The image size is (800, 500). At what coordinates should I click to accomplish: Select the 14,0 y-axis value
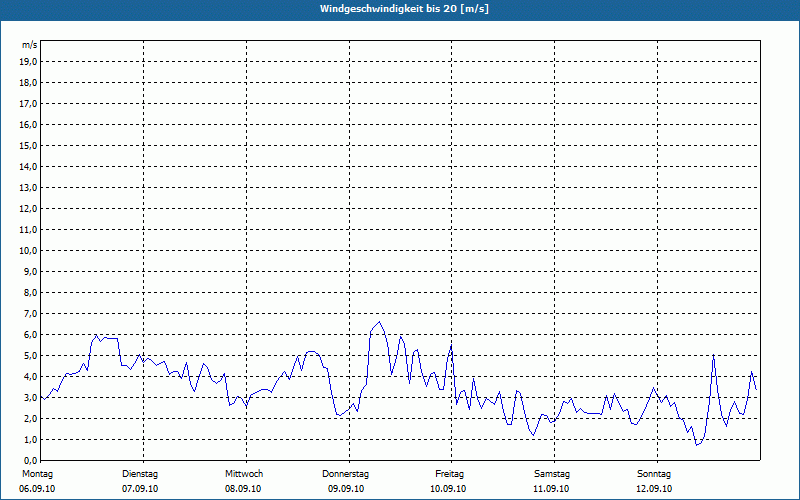point(29,166)
